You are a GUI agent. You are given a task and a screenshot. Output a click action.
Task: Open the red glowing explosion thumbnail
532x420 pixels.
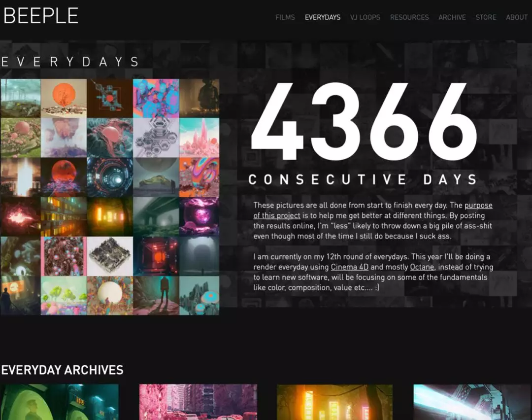pyautogui.click(x=20, y=216)
